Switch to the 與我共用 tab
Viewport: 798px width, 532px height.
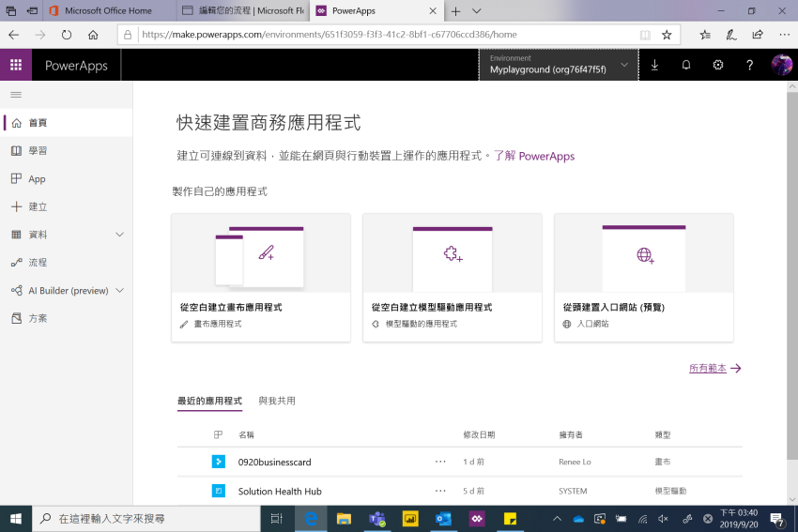tap(277, 401)
